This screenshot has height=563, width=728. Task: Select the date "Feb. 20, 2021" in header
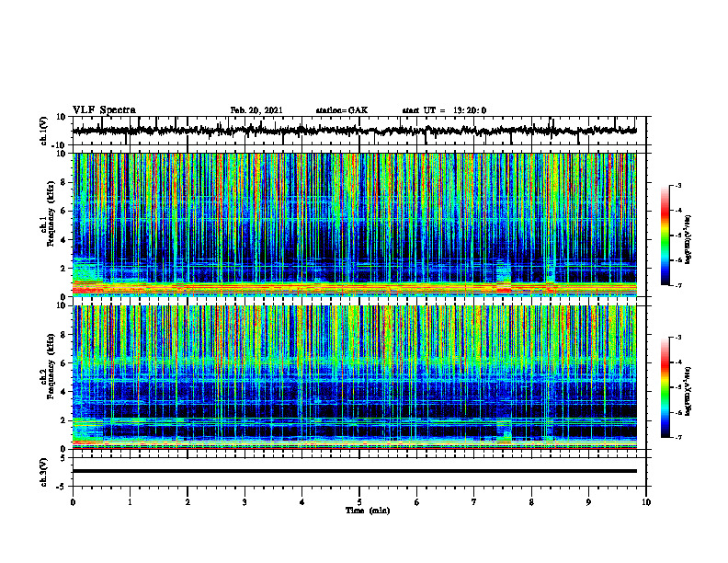point(256,110)
